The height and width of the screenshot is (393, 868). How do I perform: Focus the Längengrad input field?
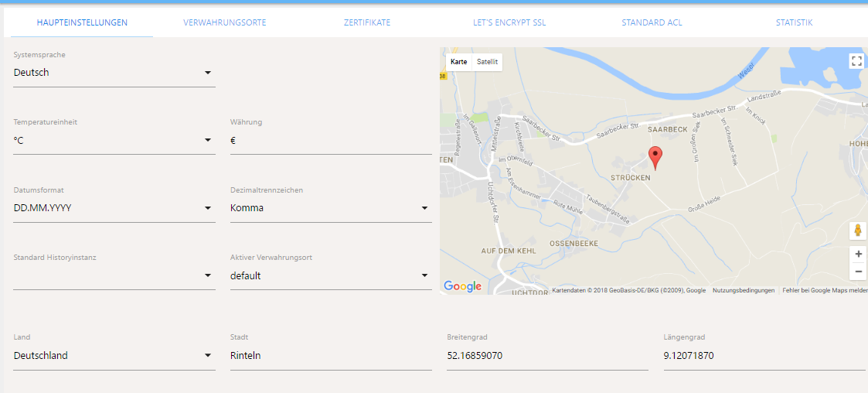(764, 355)
